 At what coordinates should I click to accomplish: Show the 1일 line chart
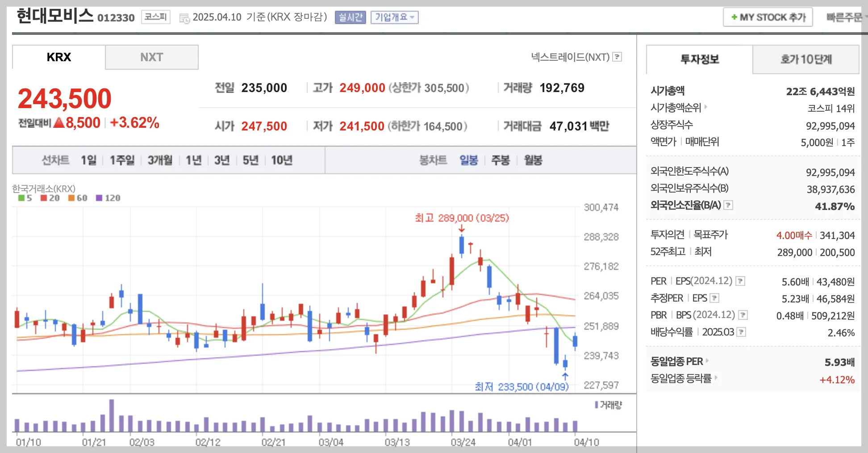[88, 160]
